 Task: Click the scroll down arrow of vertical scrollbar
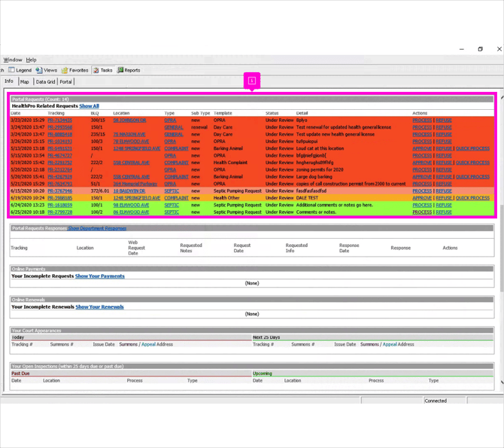[502, 382]
